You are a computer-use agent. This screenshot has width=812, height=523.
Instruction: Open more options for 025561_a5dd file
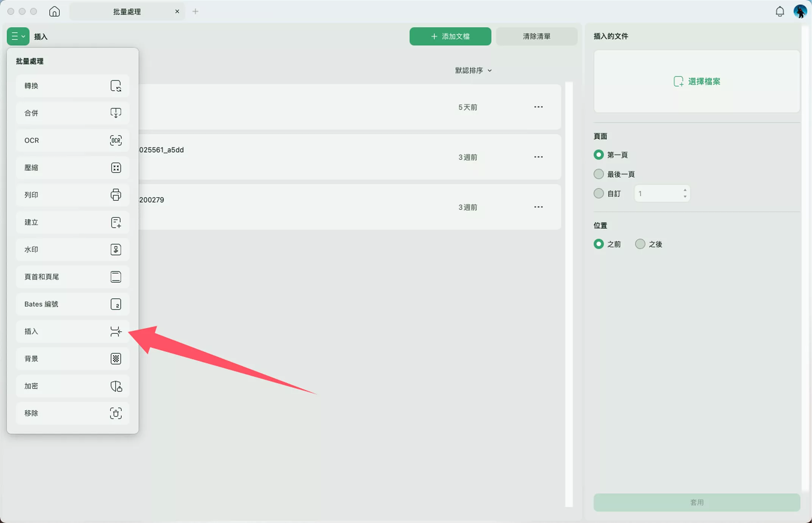pyautogui.click(x=539, y=157)
